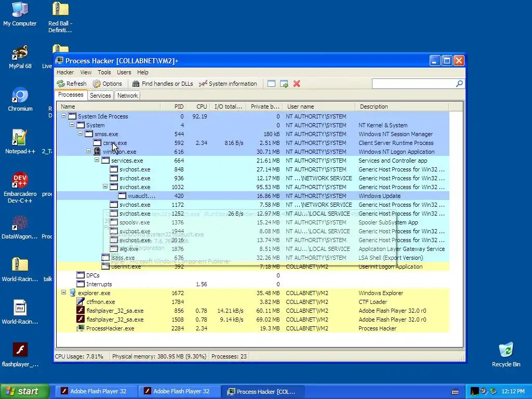Click the CPU Usage status entry
Viewport: 532px width, 399px height.
[79, 356]
